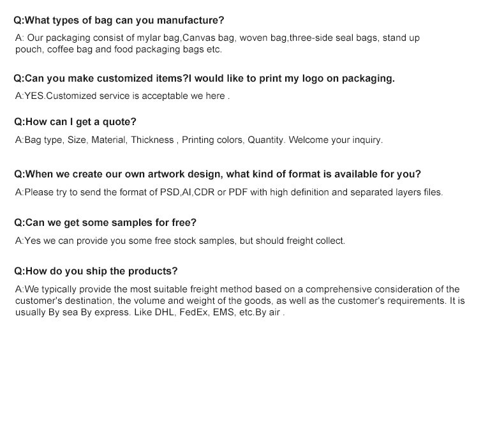The image size is (504, 434).
Task: Click the line starting "usually By sea"
Action: tap(149, 312)
